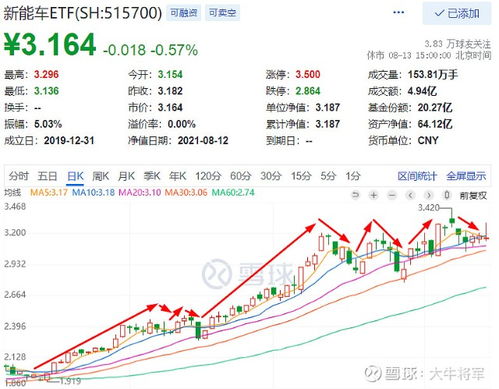Click the 3.420 high price marker
The image size is (499, 389).
coord(429,208)
